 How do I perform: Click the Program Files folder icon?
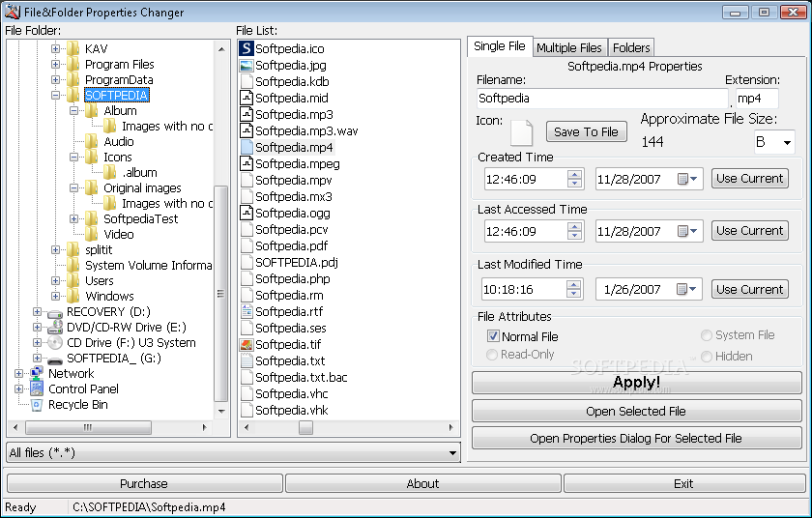click(x=73, y=64)
